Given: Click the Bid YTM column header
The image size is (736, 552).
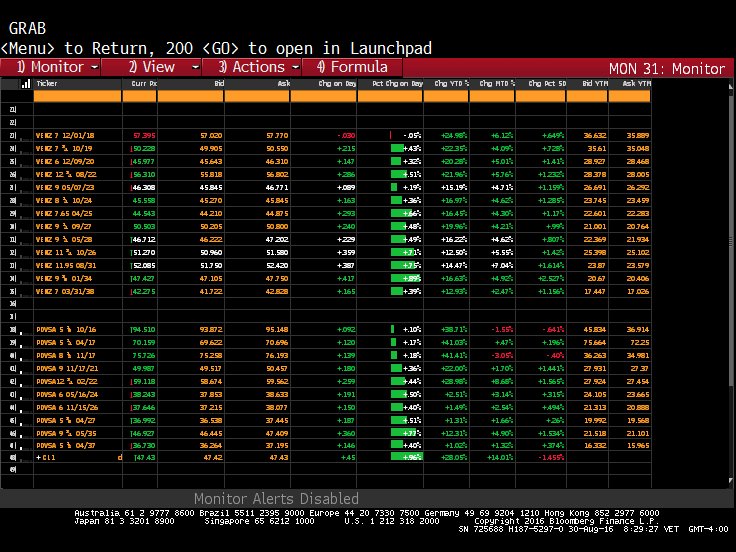Looking at the screenshot, I should coord(595,84).
